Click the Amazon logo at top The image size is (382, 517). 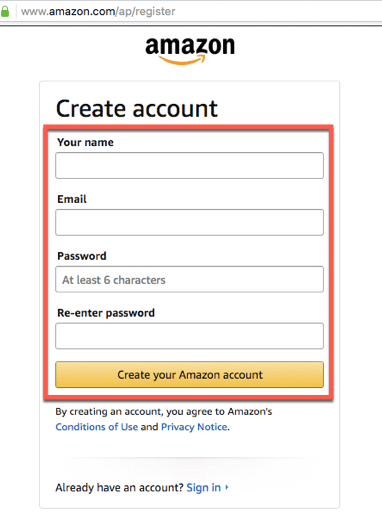click(x=190, y=50)
